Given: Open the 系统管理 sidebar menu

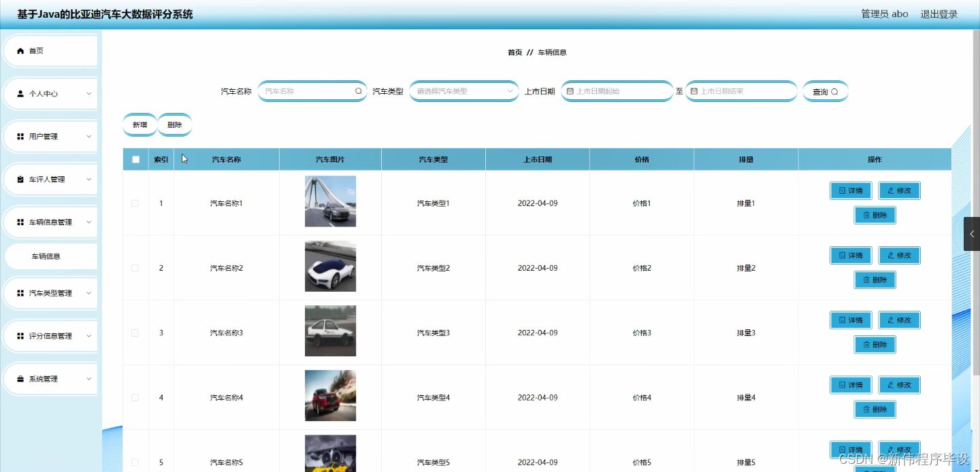Looking at the screenshot, I should coord(50,379).
